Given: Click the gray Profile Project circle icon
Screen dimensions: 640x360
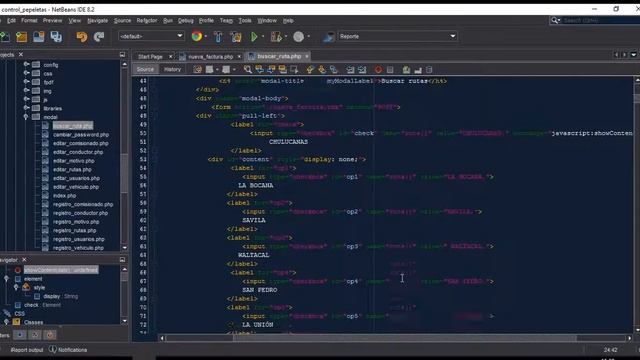Looking at the screenshot, I should point(298,37).
